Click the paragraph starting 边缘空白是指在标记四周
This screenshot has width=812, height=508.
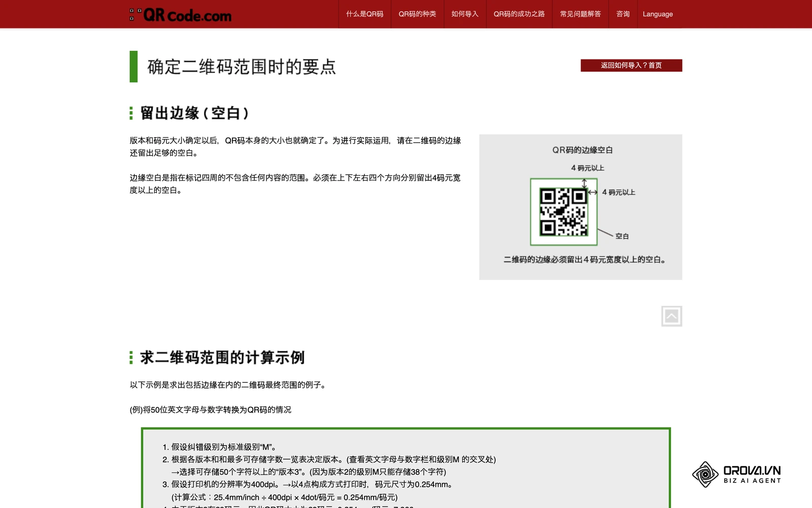(295, 184)
